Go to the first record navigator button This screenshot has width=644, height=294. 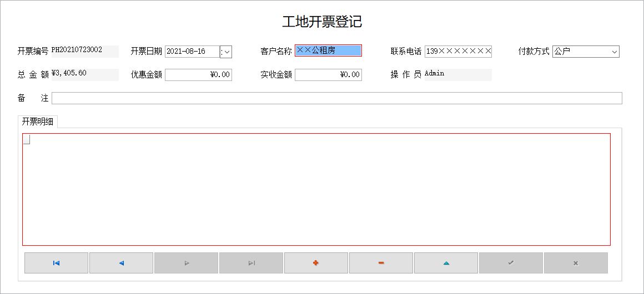click(56, 263)
